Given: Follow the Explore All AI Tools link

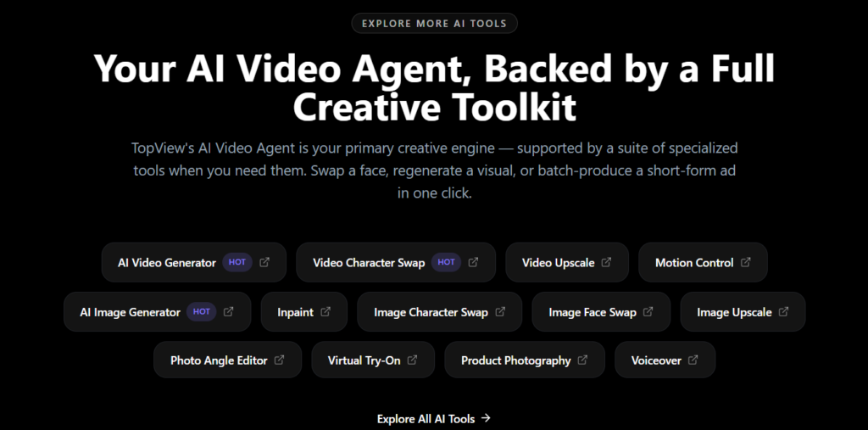Looking at the screenshot, I should (434, 418).
